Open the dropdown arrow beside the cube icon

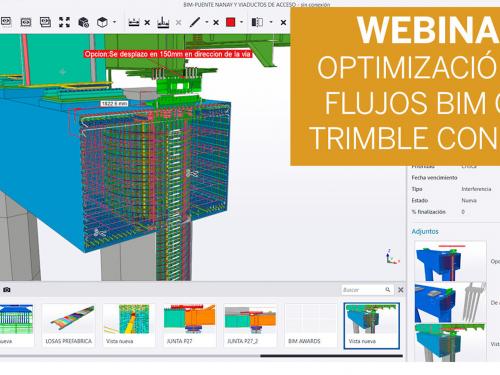114,22
